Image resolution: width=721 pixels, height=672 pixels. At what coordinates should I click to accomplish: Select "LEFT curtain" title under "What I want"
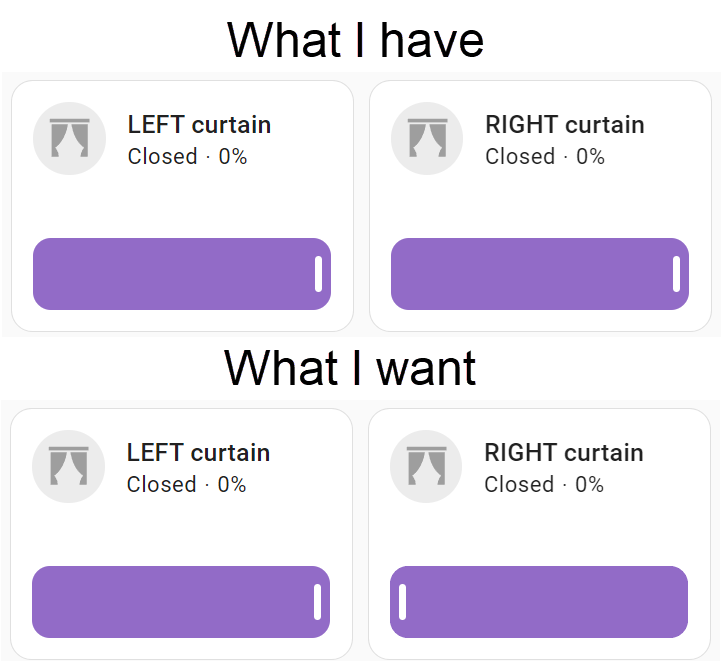[198, 453]
